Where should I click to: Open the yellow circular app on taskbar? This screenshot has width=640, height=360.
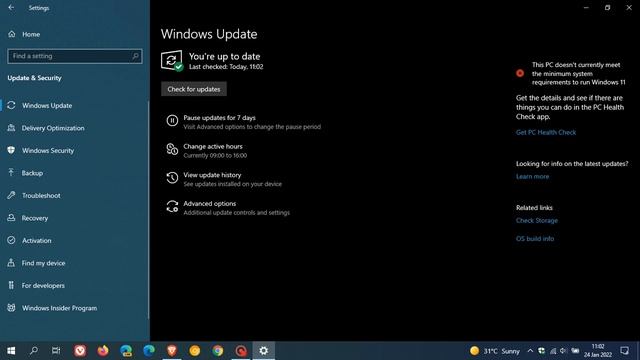(x=195, y=351)
